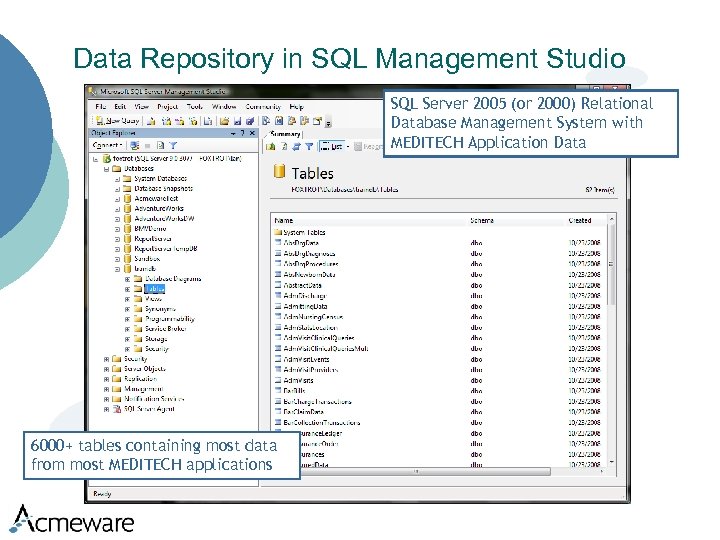Select the Synonyms folder in tree
Image resolution: width=720 pixels, height=540 pixels.
[x=160, y=309]
